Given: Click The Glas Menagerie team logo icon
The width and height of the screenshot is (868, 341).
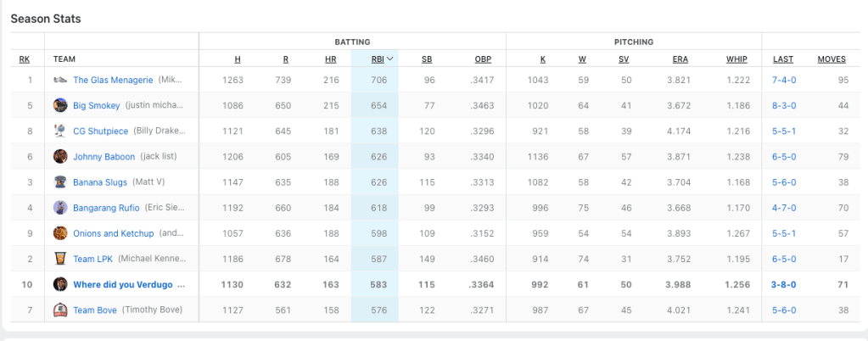Looking at the screenshot, I should [x=60, y=80].
